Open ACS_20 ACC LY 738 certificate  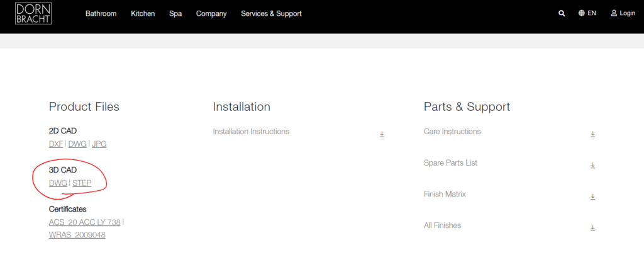click(x=85, y=222)
